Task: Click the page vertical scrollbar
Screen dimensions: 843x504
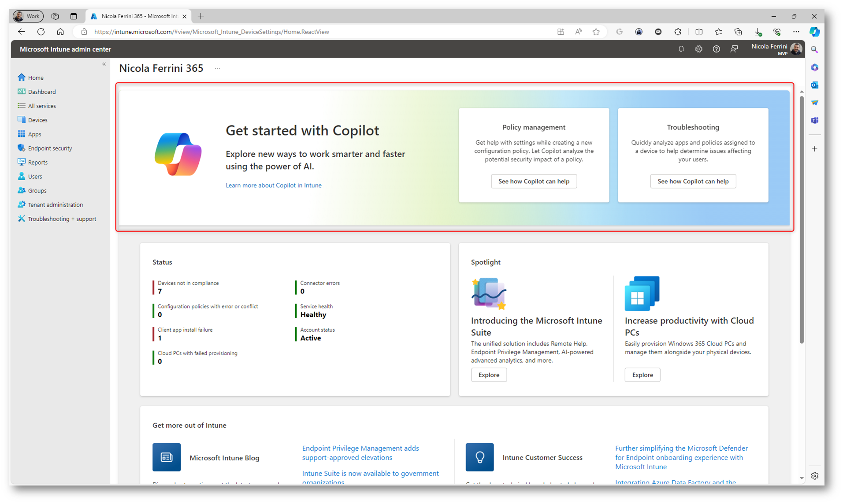Action: click(x=802, y=219)
